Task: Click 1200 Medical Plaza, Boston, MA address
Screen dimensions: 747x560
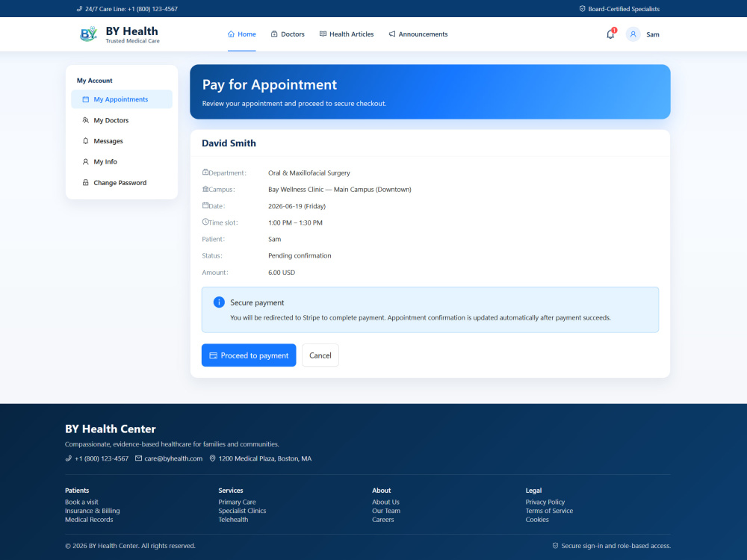Action: (x=265, y=458)
